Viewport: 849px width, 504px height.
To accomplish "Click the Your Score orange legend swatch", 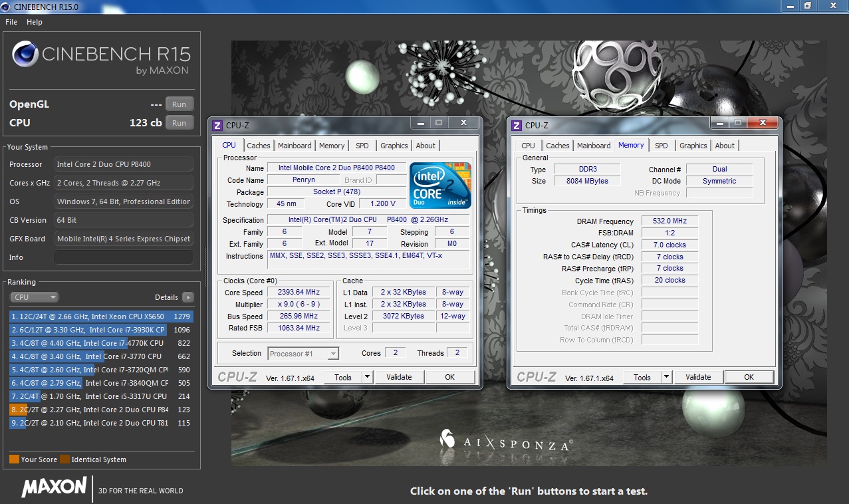I will click(x=14, y=459).
